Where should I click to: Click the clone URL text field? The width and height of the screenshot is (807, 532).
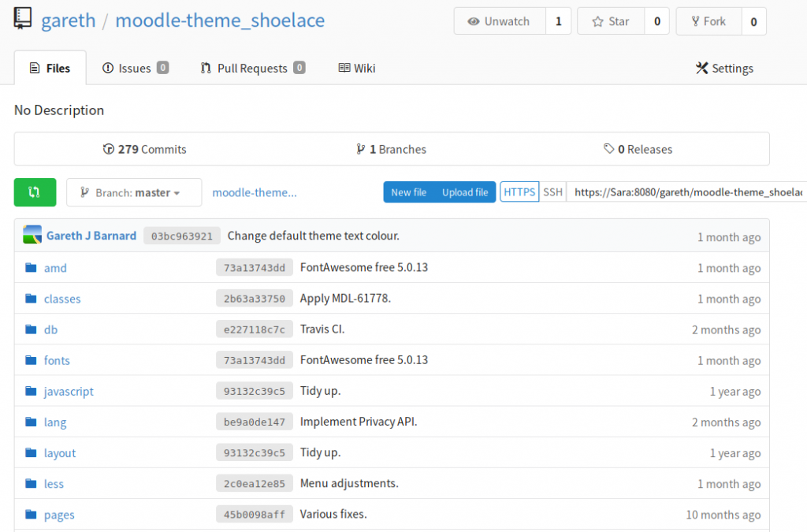[x=686, y=192]
